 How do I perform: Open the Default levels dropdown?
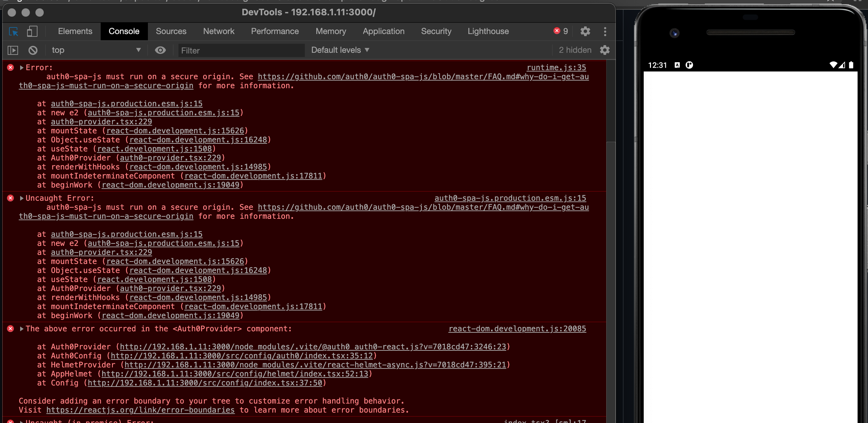340,50
